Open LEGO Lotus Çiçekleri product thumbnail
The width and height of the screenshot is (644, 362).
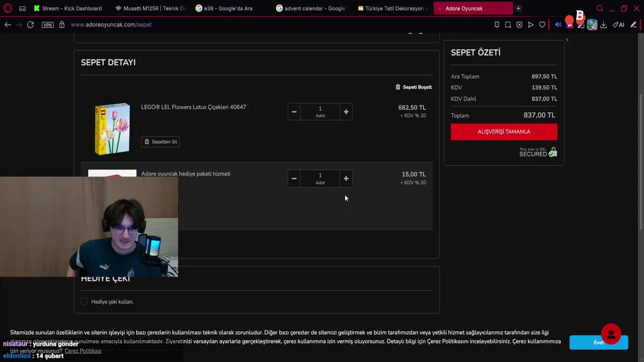[x=112, y=129]
